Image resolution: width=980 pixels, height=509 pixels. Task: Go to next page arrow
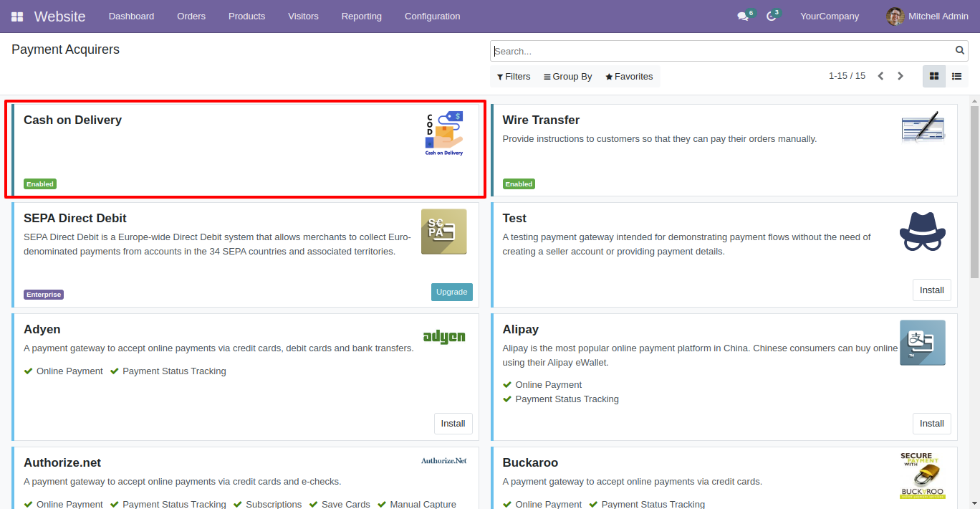(x=900, y=76)
